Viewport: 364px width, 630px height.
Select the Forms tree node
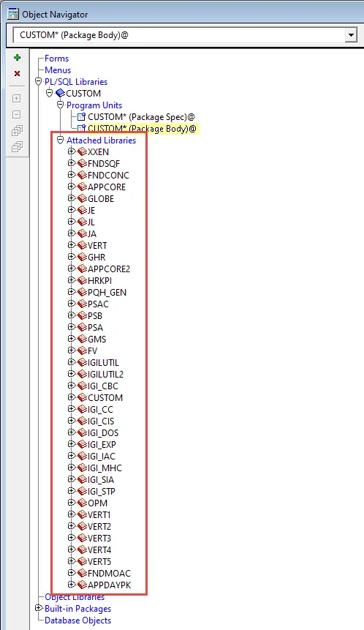point(56,59)
